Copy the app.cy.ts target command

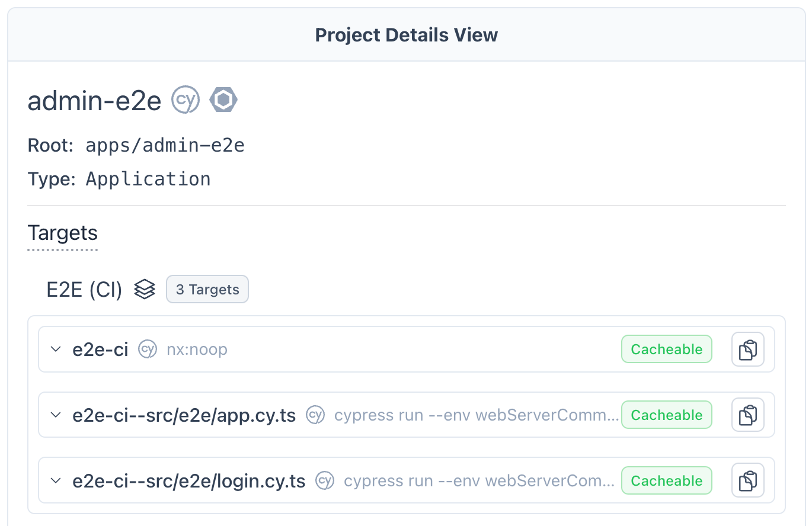[x=747, y=415]
